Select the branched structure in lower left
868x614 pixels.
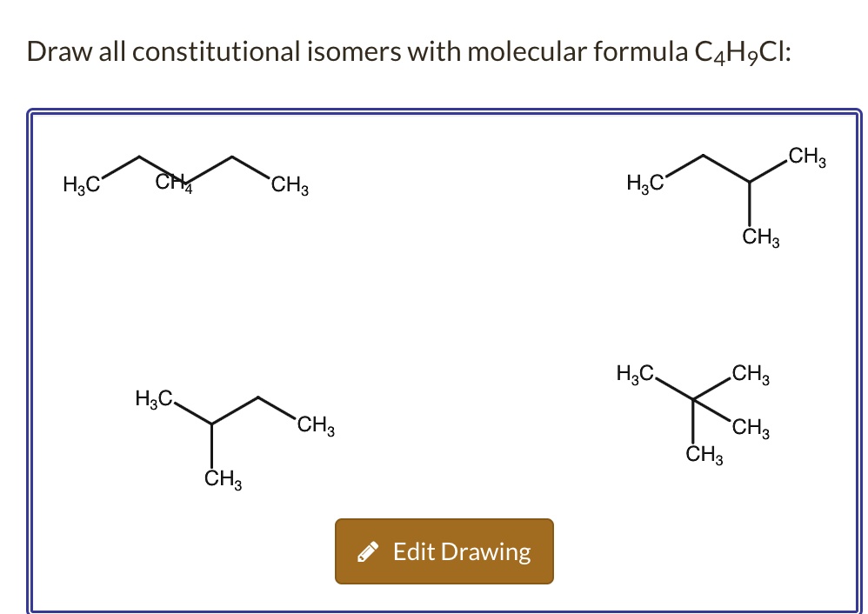pyautogui.click(x=226, y=426)
